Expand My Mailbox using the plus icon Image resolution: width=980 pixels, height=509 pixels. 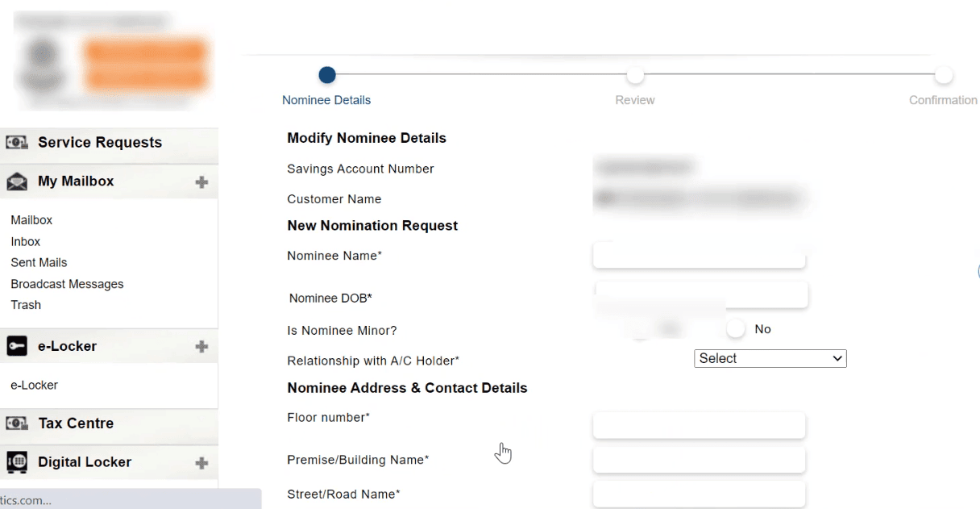point(200,181)
